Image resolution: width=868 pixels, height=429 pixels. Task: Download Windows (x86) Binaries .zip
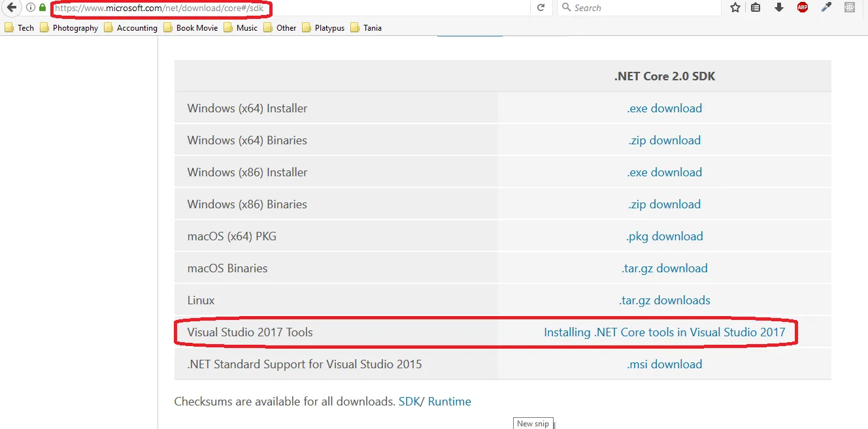coord(664,204)
